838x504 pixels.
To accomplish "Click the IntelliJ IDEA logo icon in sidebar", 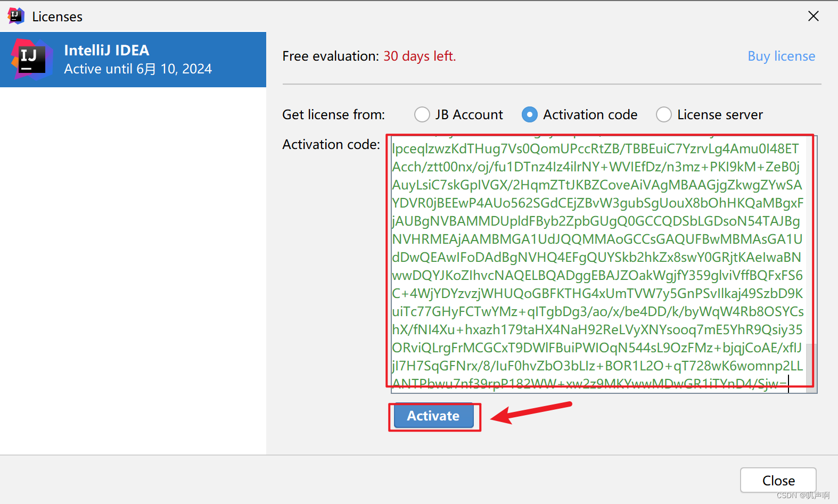I will point(31,59).
